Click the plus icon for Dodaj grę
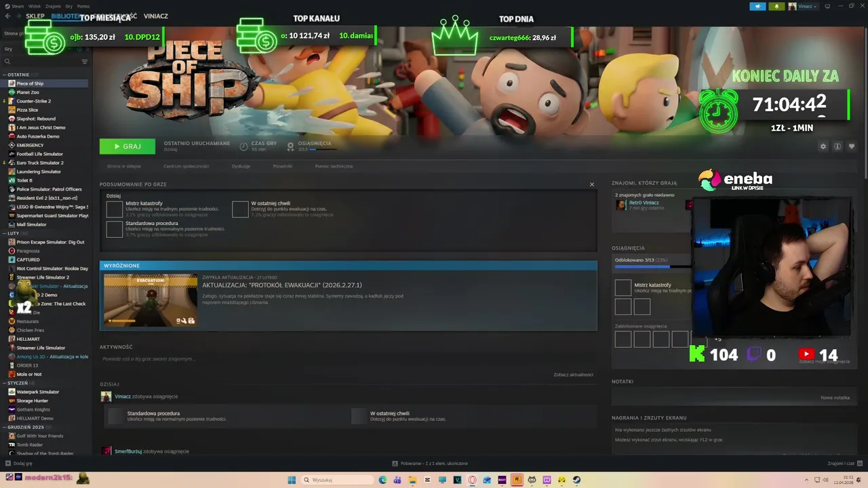This screenshot has height=488, width=868. [x=7, y=464]
